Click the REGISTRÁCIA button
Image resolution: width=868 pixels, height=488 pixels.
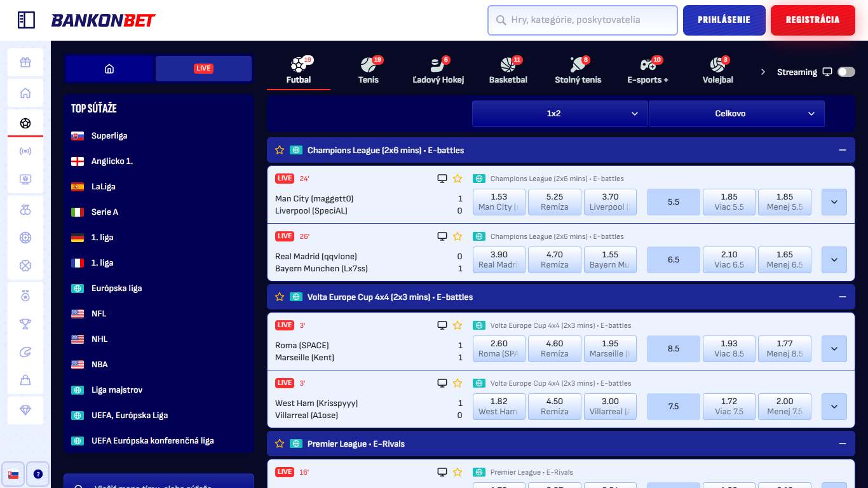tap(812, 20)
